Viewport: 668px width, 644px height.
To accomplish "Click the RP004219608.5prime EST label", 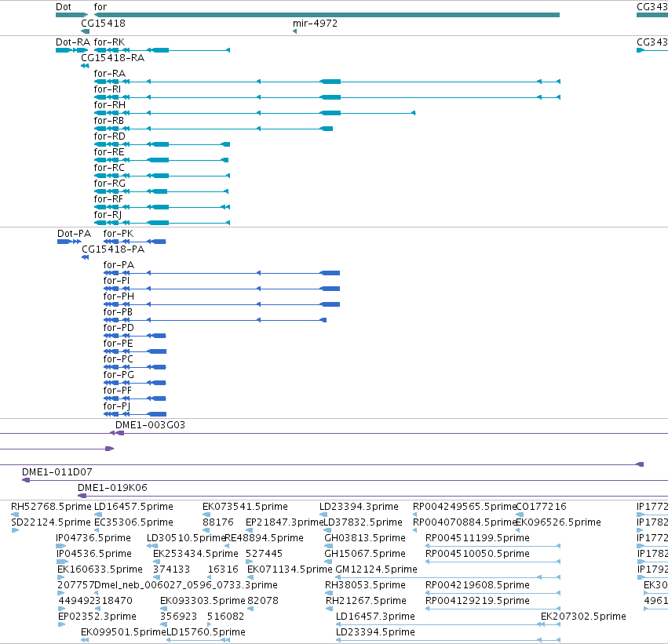I will [477, 585].
